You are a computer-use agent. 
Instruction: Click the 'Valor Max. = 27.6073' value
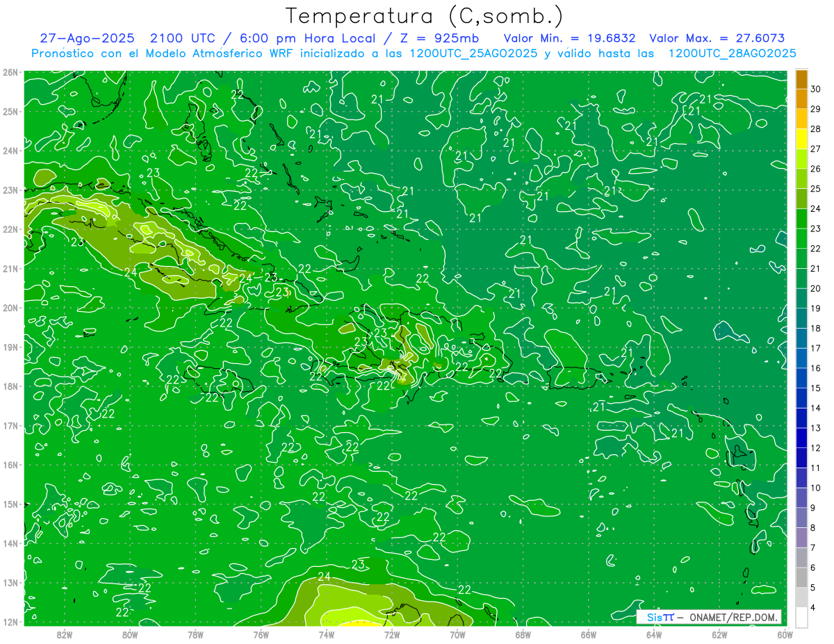pyautogui.click(x=717, y=38)
